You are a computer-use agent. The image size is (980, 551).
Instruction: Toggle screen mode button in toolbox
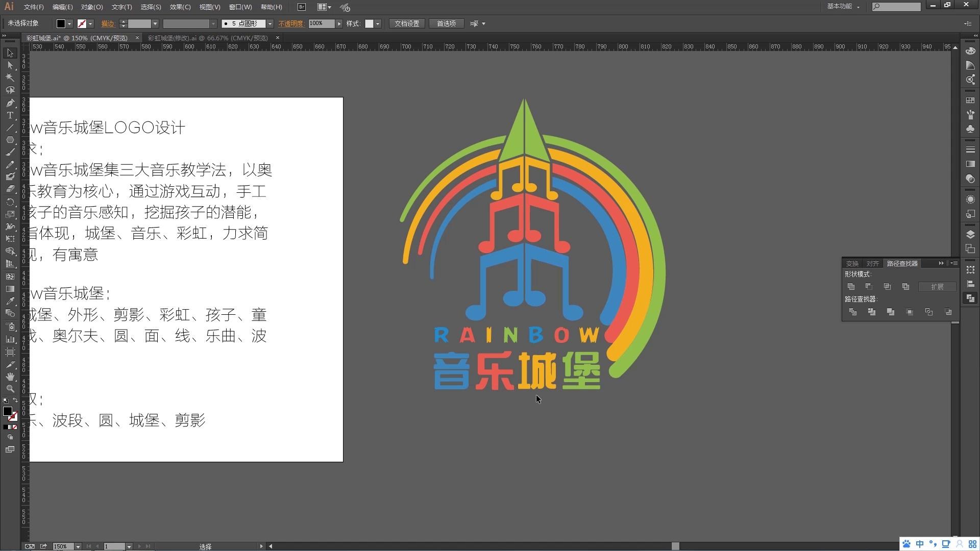click(x=10, y=449)
